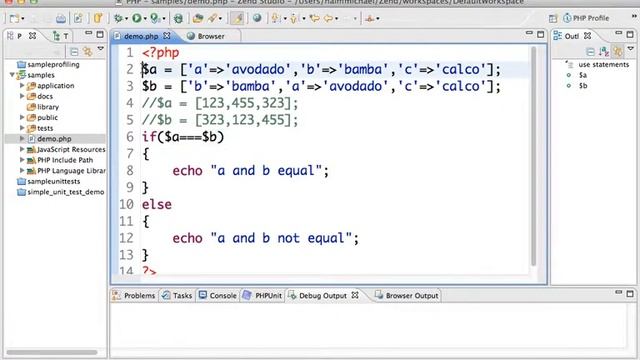Select the Type Hierarchy 'T' view tab
This screenshot has height=360, width=640.
(61, 36)
